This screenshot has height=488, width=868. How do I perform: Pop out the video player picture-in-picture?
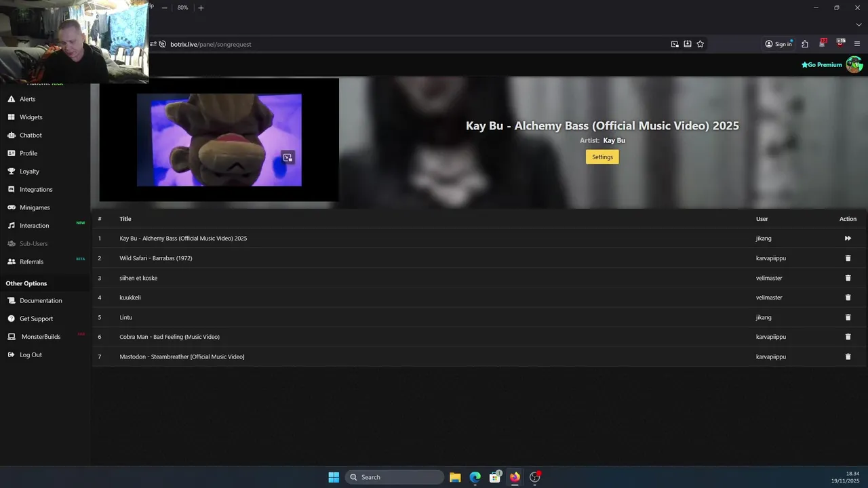(288, 158)
